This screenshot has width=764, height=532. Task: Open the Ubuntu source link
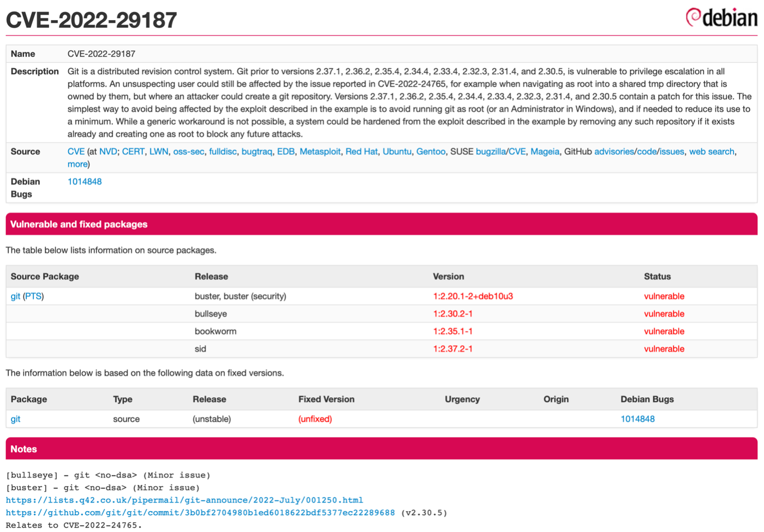397,152
